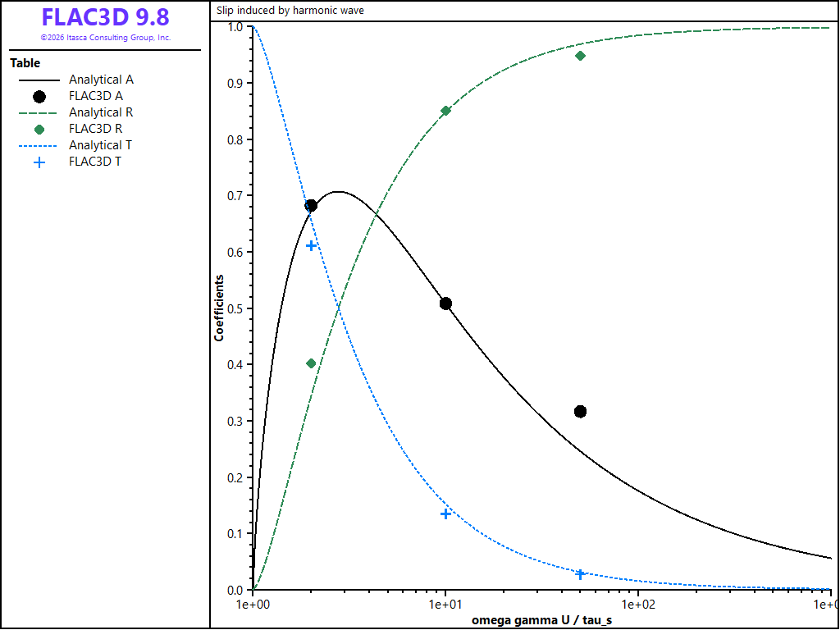Select the Table legend heading

[25, 63]
